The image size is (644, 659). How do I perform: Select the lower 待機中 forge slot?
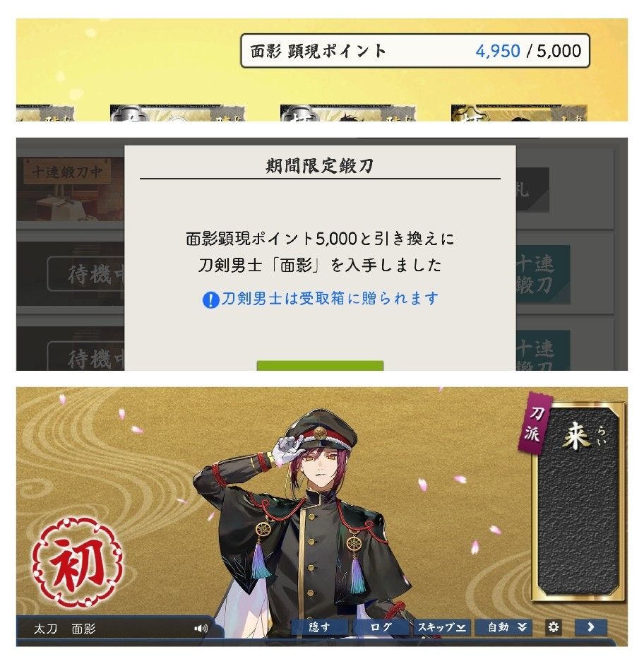click(x=86, y=357)
